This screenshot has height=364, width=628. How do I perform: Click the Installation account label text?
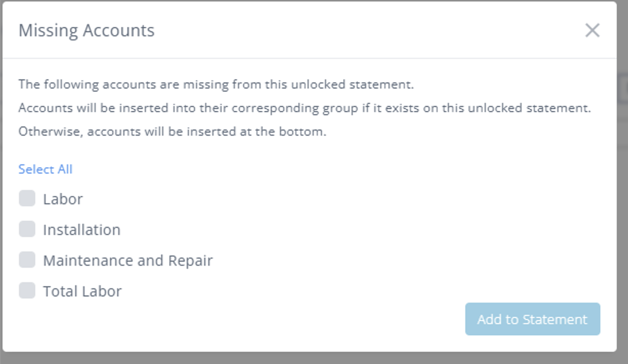pos(81,230)
